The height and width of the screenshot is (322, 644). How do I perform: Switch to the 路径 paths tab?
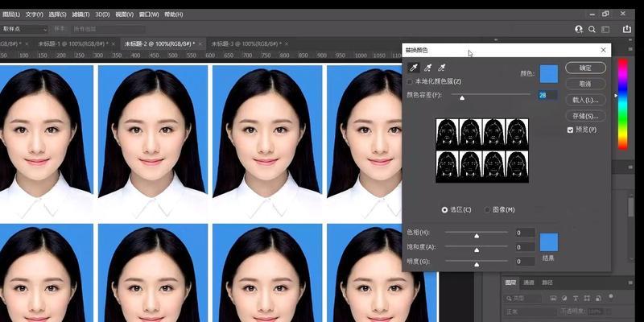point(547,283)
